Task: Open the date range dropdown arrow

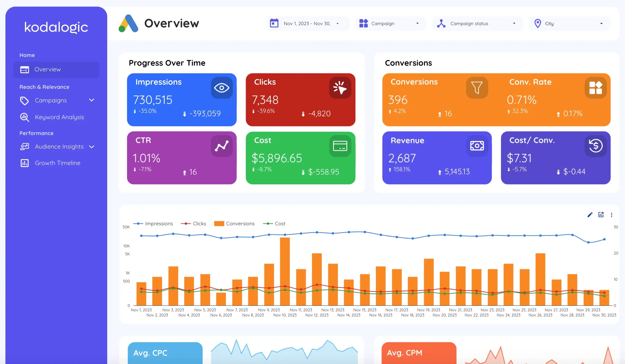Action: (337, 24)
